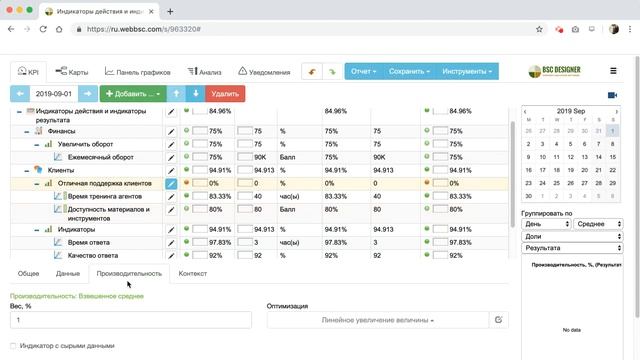
Task: Previous month arrow in calendar
Action: [x=525, y=111]
